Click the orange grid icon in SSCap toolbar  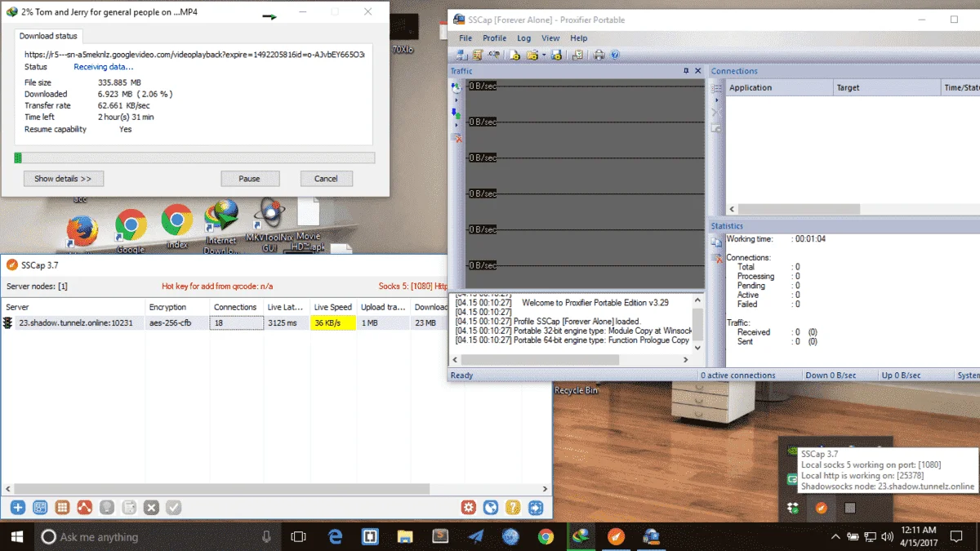(x=62, y=508)
